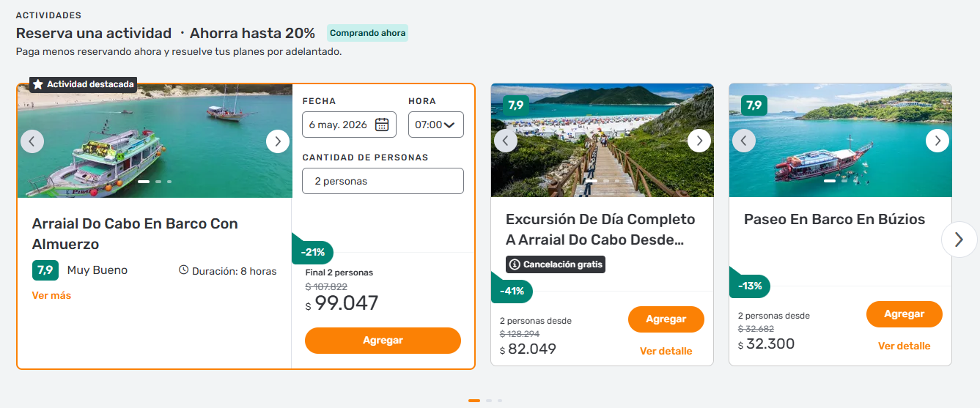Expand the Hora 07:00 dropdown
The image size is (980, 408).
pos(435,125)
